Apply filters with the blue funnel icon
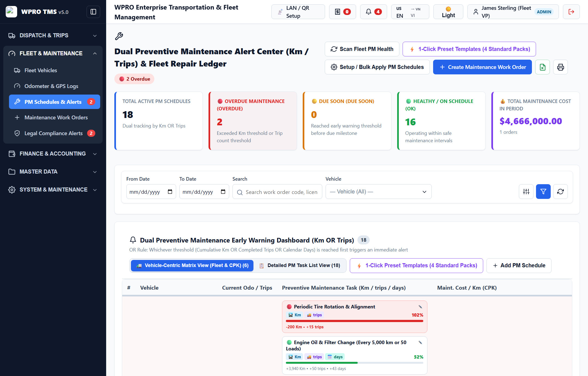 (543, 192)
